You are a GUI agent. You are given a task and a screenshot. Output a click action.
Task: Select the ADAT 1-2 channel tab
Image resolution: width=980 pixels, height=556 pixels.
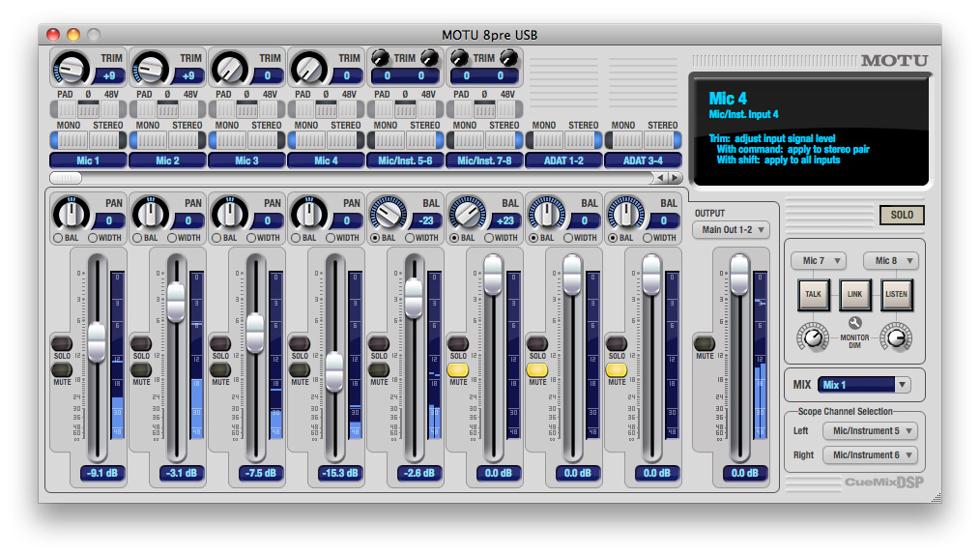click(x=563, y=161)
